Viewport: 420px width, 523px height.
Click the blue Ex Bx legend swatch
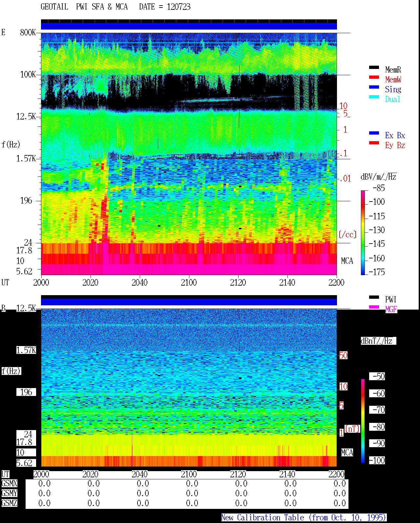tap(374, 133)
